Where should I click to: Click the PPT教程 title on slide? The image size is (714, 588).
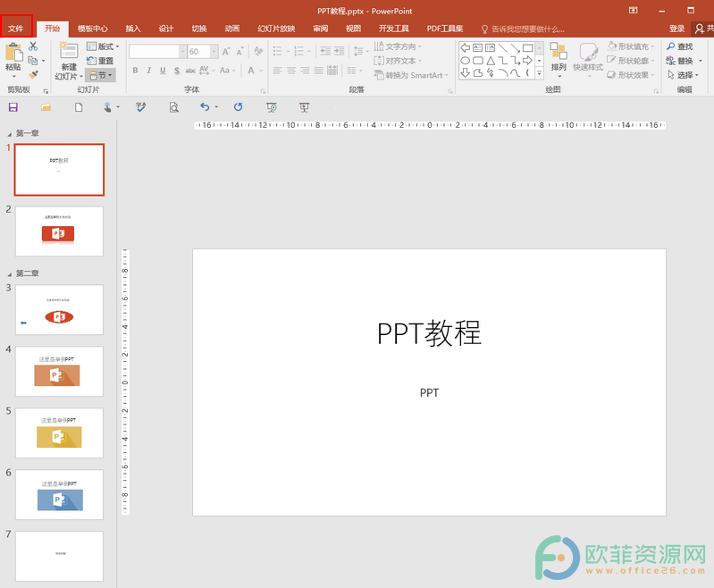point(429,333)
